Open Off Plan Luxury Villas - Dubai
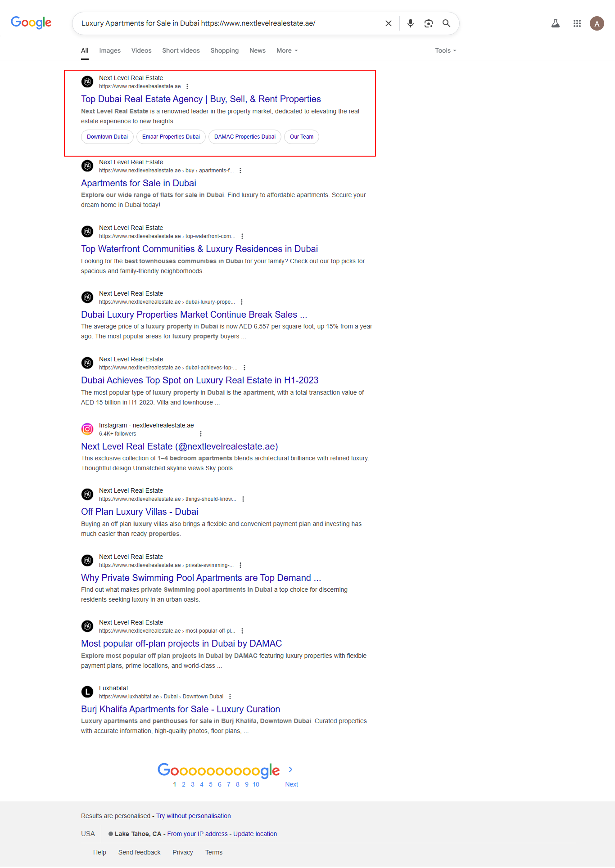Screen dimensions: 615x868 [140, 512]
